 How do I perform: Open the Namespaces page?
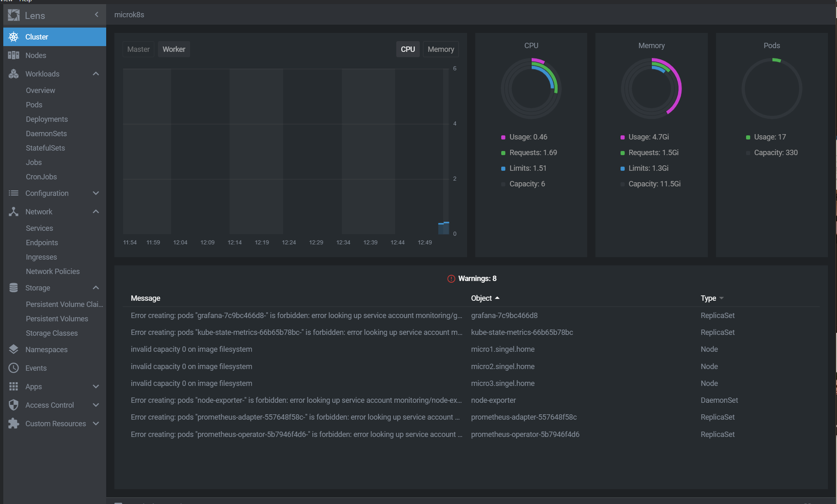point(55,349)
